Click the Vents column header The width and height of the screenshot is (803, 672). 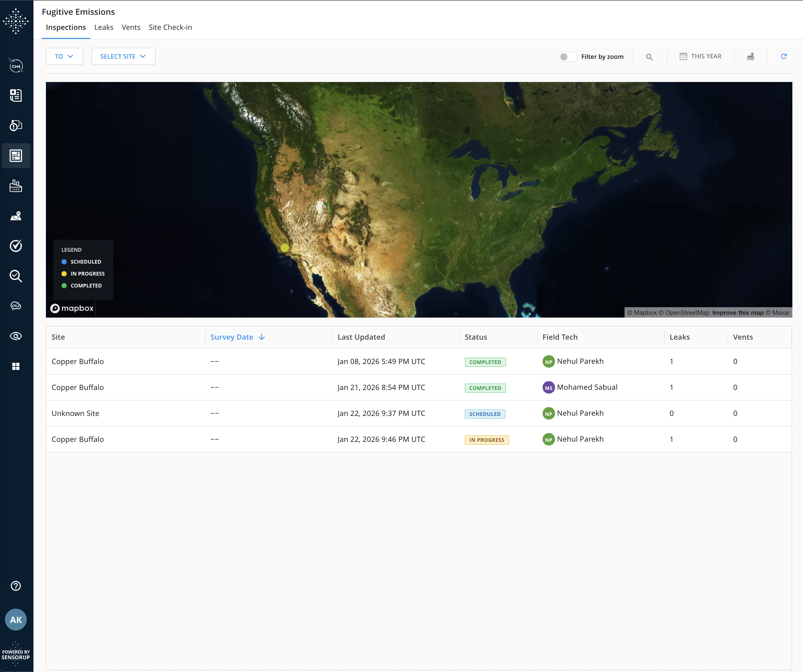pyautogui.click(x=743, y=337)
